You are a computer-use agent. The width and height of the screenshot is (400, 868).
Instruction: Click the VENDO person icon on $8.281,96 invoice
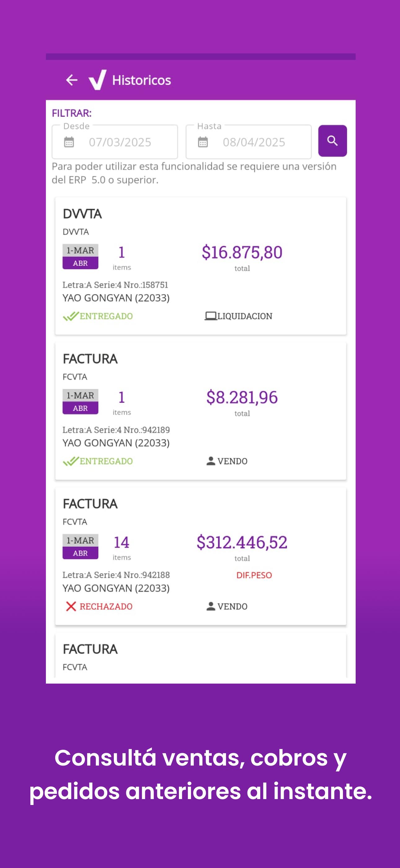point(211,461)
